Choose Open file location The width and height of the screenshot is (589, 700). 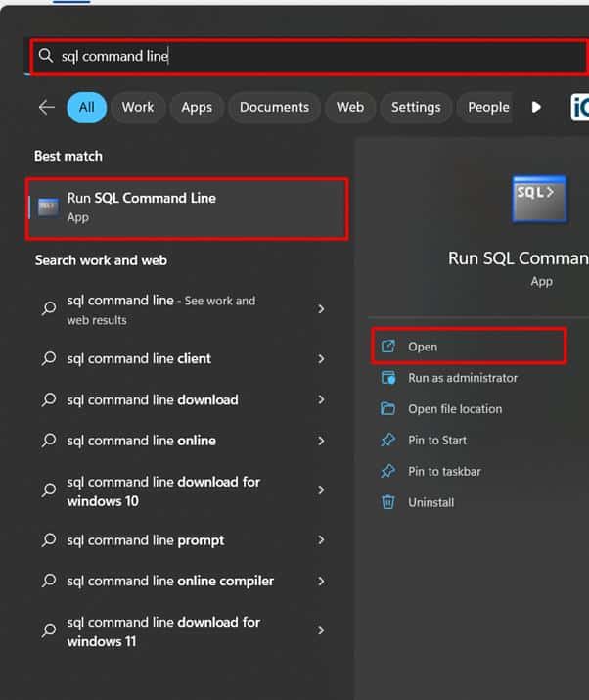click(455, 409)
